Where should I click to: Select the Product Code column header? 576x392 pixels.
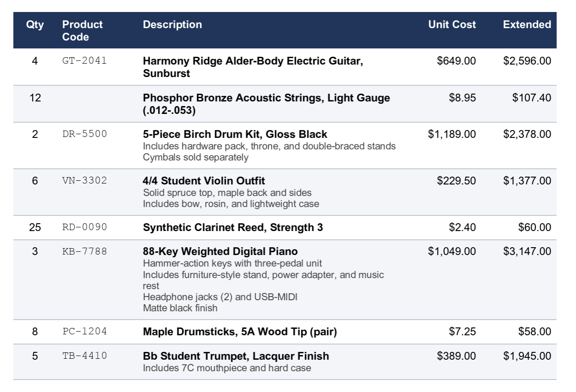pyautogui.click(x=83, y=30)
